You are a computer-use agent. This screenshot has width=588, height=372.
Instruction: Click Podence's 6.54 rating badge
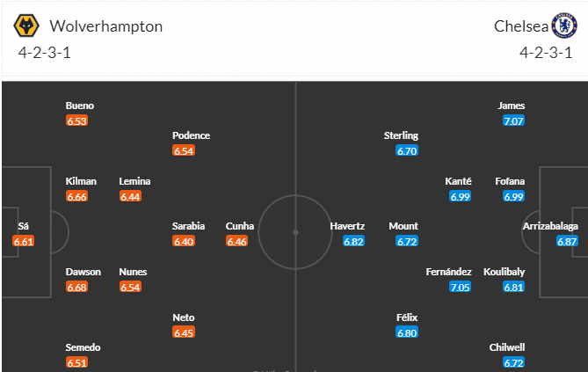pos(184,150)
